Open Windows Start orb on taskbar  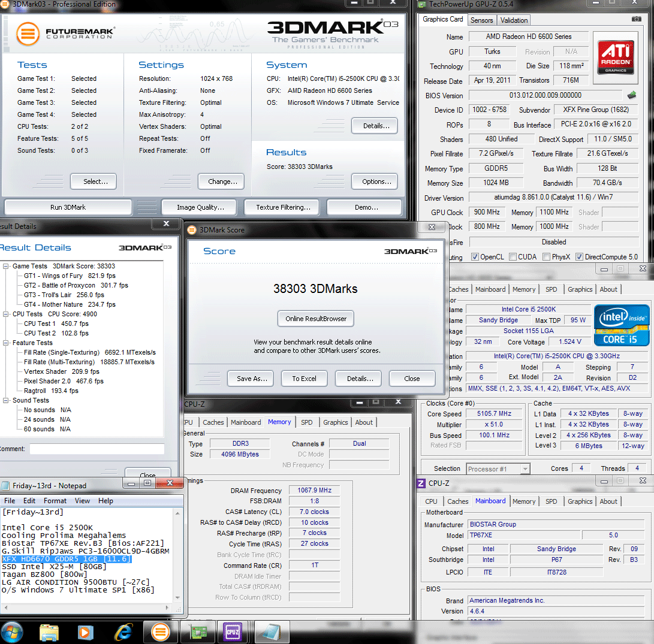[x=12, y=633]
